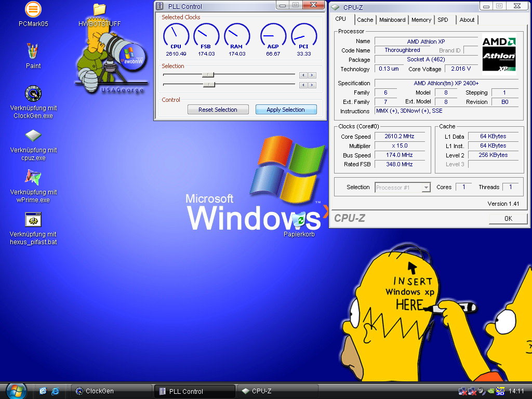This screenshot has height=399, width=532.
Task: Switch to the SPD tab
Action: 443,20
